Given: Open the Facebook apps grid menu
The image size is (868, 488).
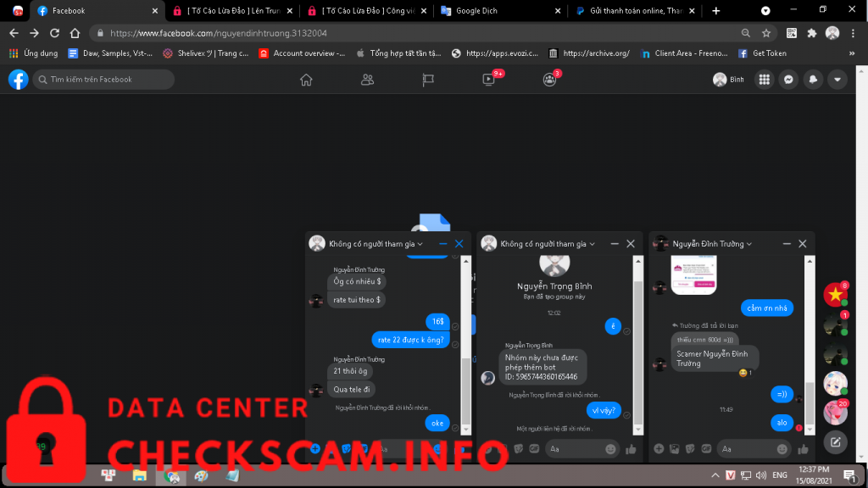Looking at the screenshot, I should point(764,80).
